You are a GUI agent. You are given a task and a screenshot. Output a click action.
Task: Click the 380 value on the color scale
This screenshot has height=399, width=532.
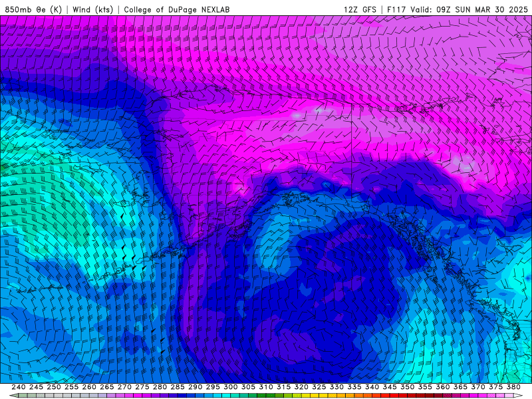513,387
